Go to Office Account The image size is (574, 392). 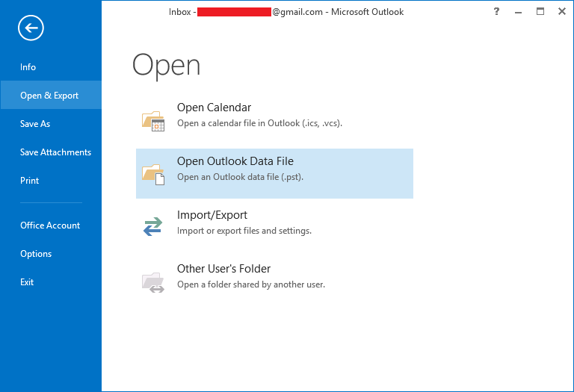51,225
